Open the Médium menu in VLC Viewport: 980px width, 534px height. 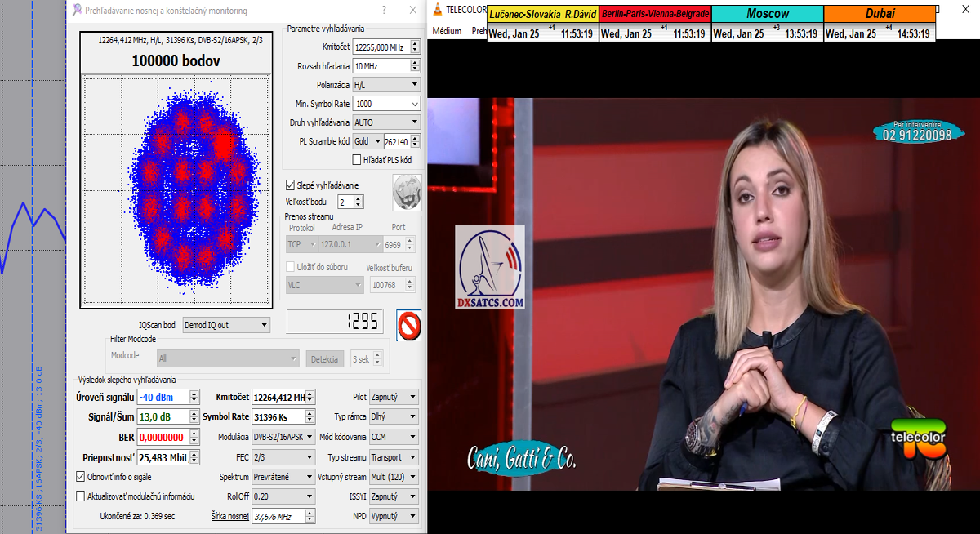click(x=447, y=31)
